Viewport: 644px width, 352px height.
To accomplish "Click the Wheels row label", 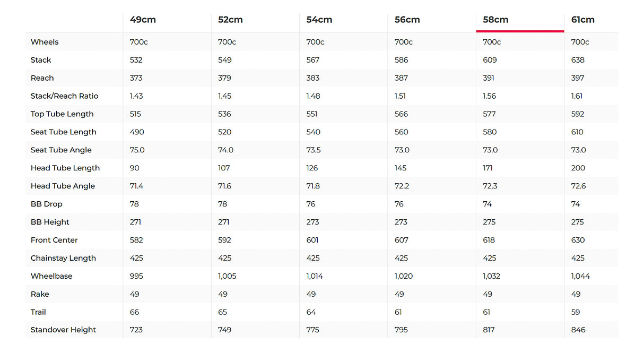I will click(45, 42).
